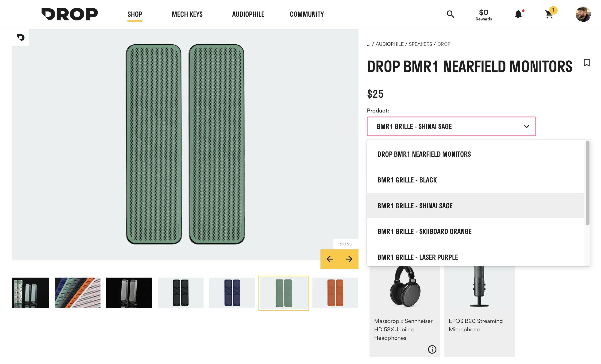Go to the previous image arrow
Viewport: 601px width, 364px height.
[330, 259]
